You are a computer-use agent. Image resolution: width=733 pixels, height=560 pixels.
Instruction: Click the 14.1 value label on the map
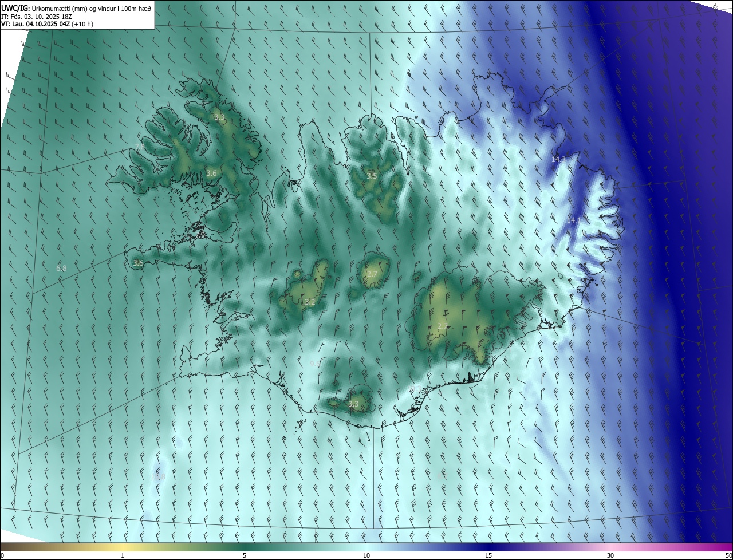click(573, 220)
